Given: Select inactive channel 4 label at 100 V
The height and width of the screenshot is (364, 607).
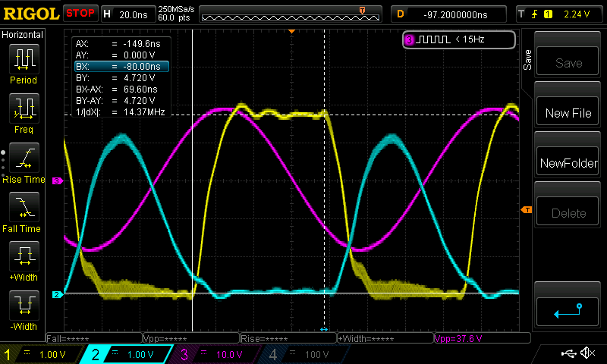Looking at the screenshot, I should click(x=303, y=354).
